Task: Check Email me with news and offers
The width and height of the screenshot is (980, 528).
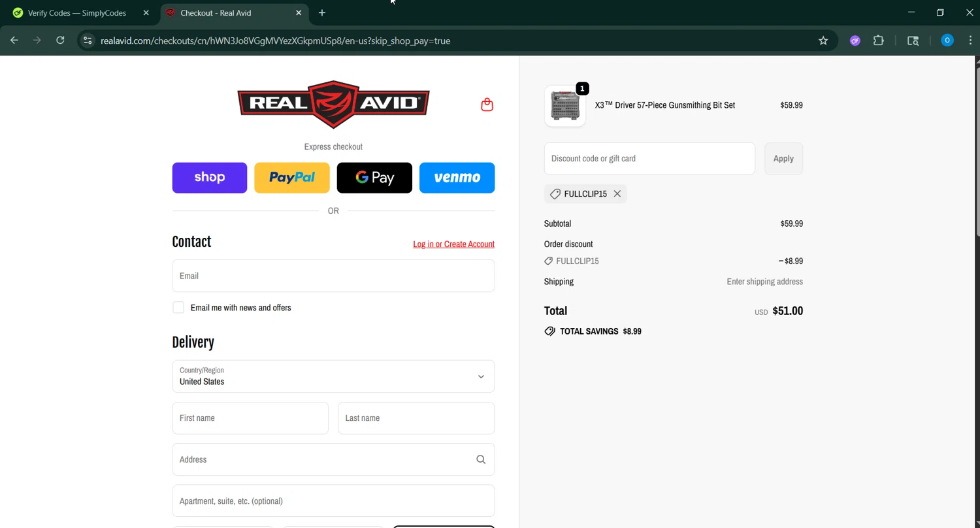Action: [178, 308]
